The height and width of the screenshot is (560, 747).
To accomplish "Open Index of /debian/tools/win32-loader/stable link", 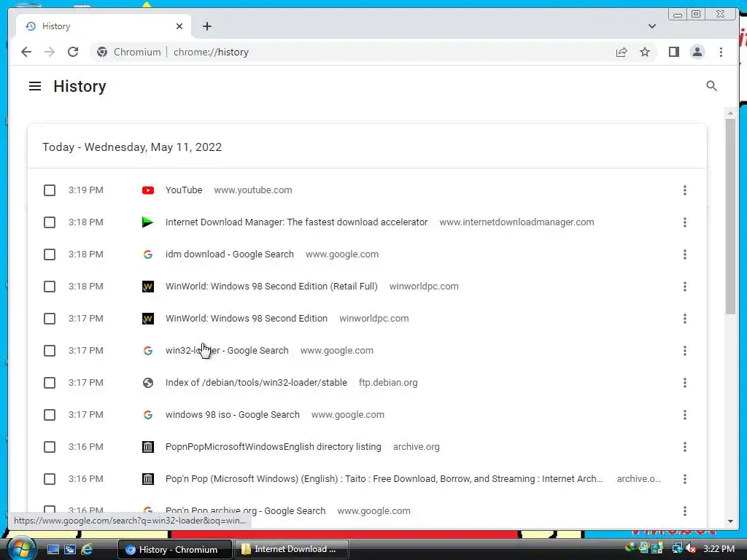I will (256, 382).
